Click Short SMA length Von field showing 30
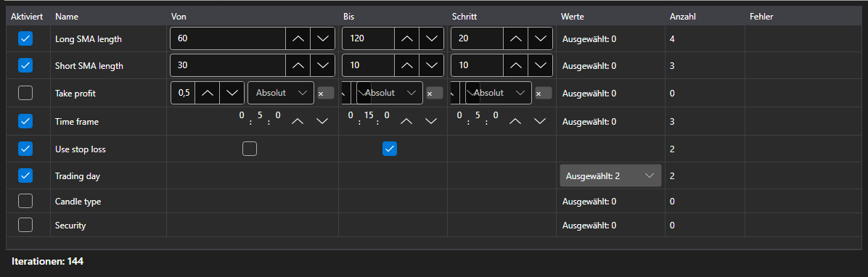The width and height of the screenshot is (868, 277). point(228,65)
